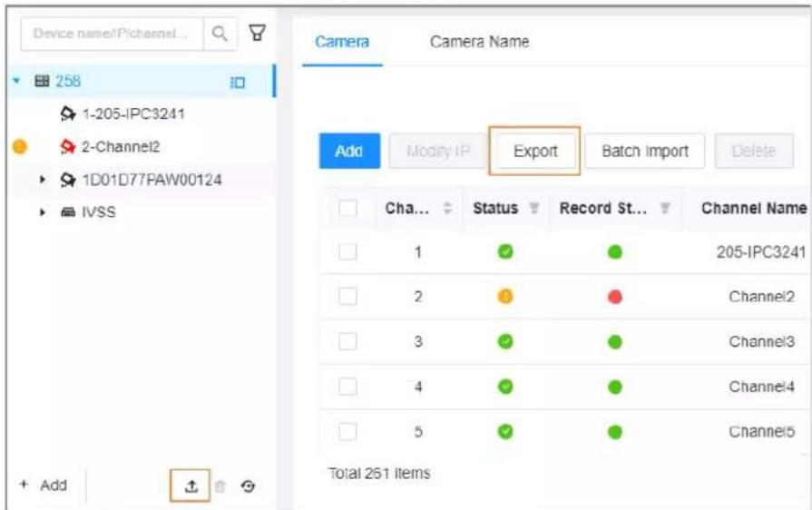Click the green status icon for channel 1
This screenshot has width=812, height=510.
505,251
